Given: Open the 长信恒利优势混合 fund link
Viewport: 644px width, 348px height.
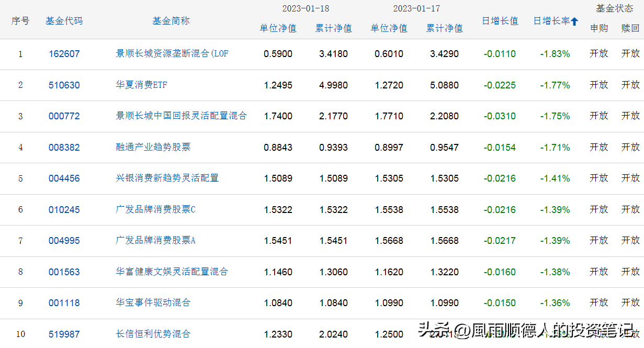Looking at the screenshot, I should tap(153, 334).
